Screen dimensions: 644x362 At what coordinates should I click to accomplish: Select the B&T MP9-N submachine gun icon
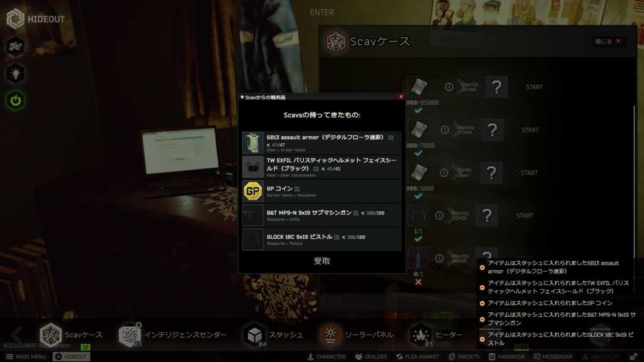pos(253,215)
